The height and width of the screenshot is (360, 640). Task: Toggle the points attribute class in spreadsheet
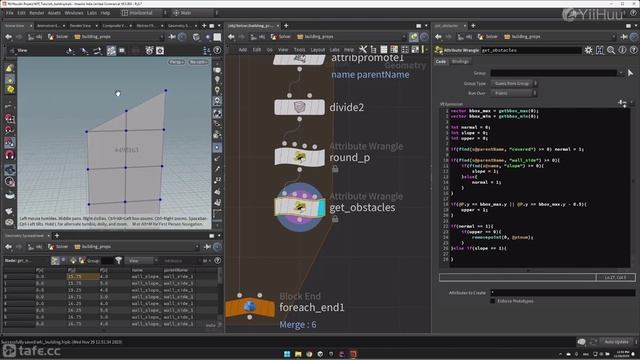tap(55, 260)
